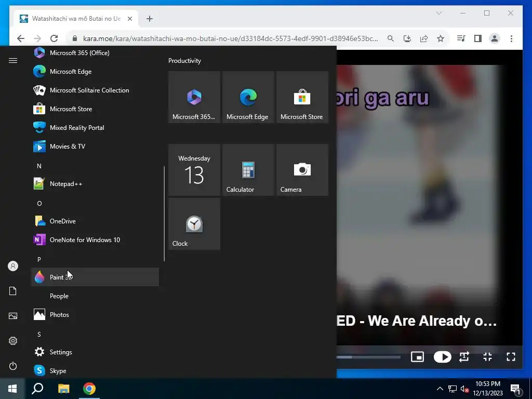Launch Microsoft Edge from the app list
Image resolution: width=532 pixels, height=399 pixels.
click(95, 72)
